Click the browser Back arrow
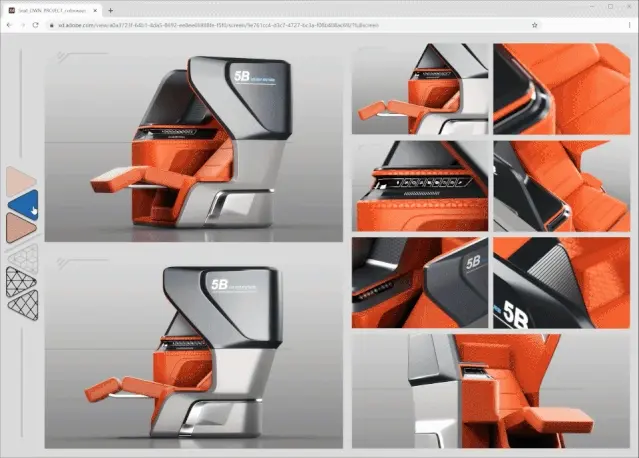The width and height of the screenshot is (639, 458). (9, 25)
